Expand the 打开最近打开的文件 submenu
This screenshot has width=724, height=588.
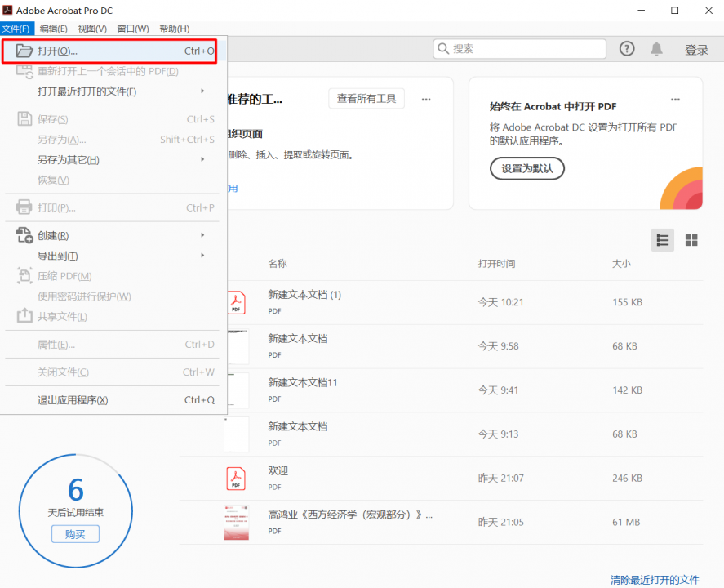tap(202, 91)
